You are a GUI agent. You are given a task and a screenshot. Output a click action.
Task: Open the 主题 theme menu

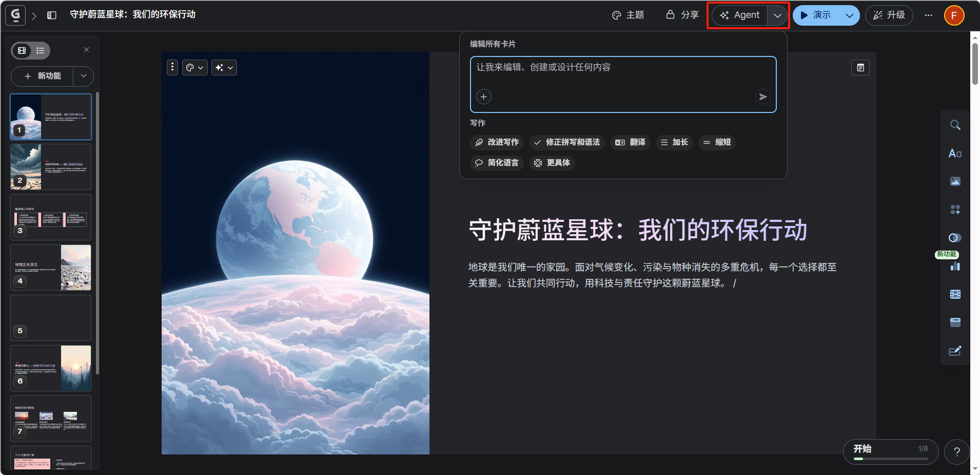(x=628, y=15)
